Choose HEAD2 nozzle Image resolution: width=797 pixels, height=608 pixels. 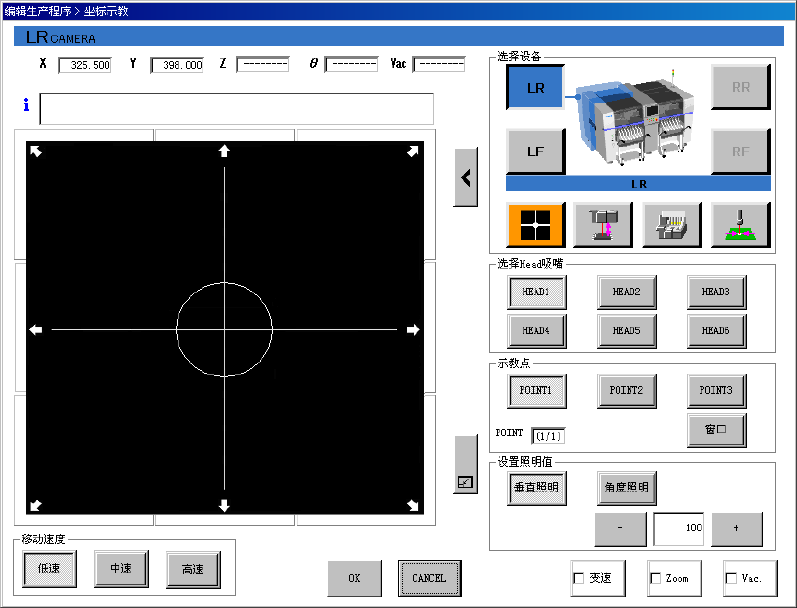tap(626, 292)
